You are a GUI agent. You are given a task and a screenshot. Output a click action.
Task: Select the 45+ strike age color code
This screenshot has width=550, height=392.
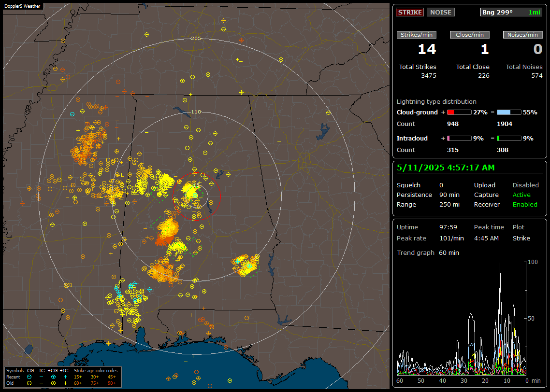pos(112,377)
